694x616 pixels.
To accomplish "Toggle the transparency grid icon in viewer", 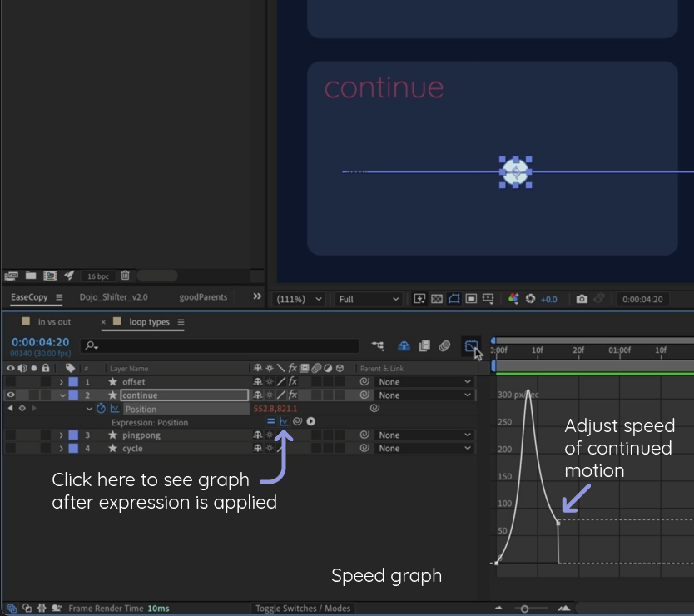I will click(x=437, y=299).
